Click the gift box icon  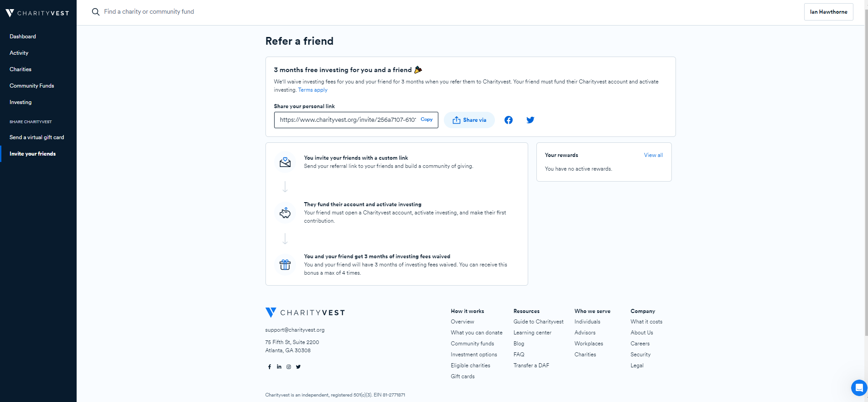tap(285, 265)
